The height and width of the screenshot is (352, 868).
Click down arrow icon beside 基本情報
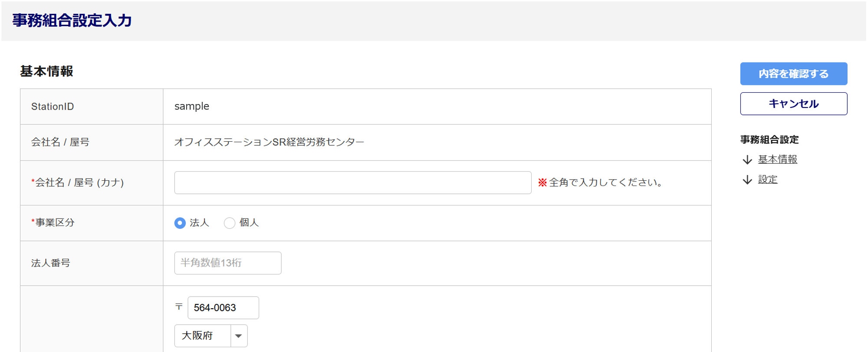747,160
